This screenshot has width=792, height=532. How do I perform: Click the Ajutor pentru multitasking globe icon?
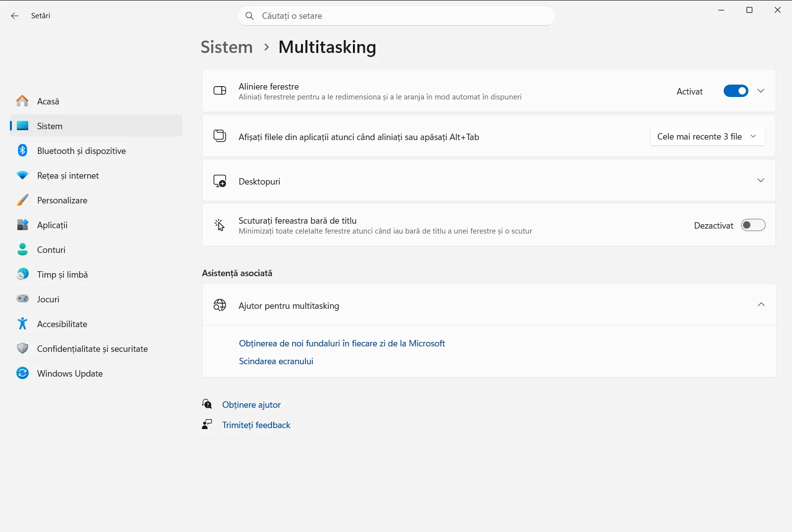(220, 305)
